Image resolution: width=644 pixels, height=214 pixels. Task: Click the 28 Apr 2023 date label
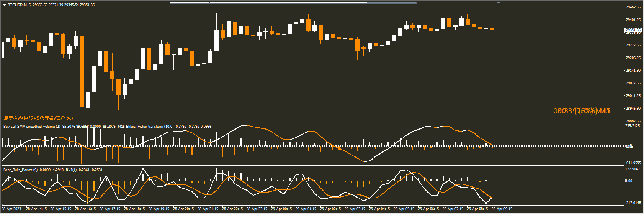(x=11, y=209)
